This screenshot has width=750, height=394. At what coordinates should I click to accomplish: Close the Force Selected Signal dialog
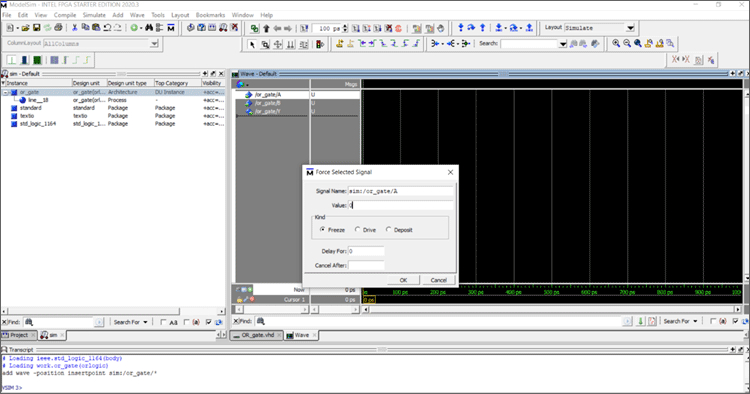tap(450, 172)
